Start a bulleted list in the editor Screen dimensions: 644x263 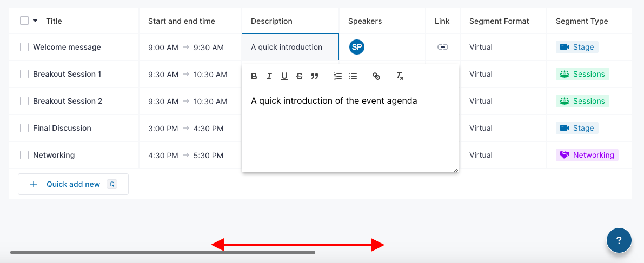coord(353,76)
